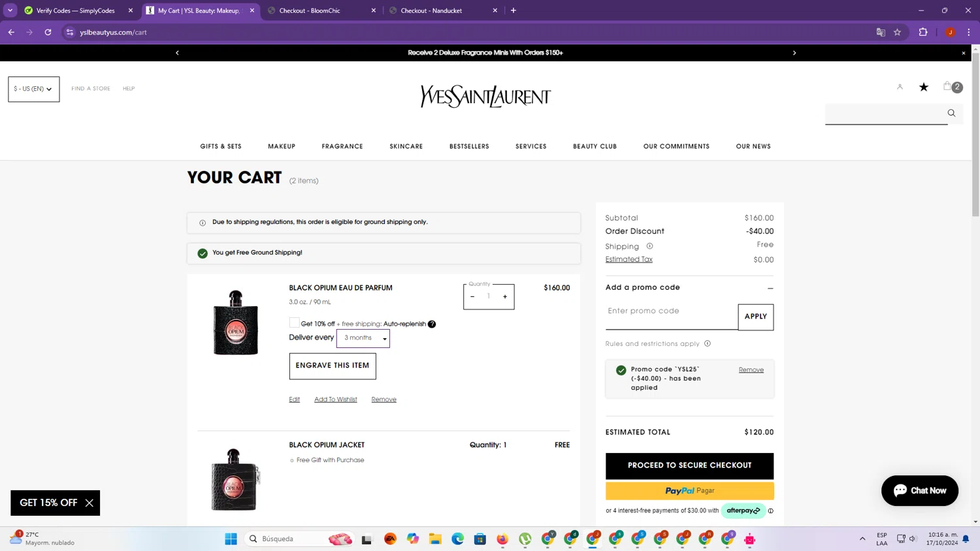Close the GET 15% OFF popup
Image resolution: width=980 pixels, height=551 pixels.
[90, 503]
